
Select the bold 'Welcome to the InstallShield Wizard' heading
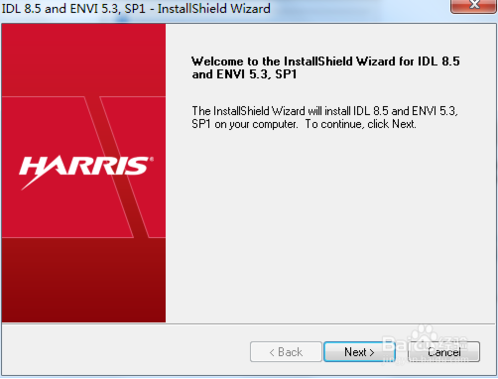point(326,68)
